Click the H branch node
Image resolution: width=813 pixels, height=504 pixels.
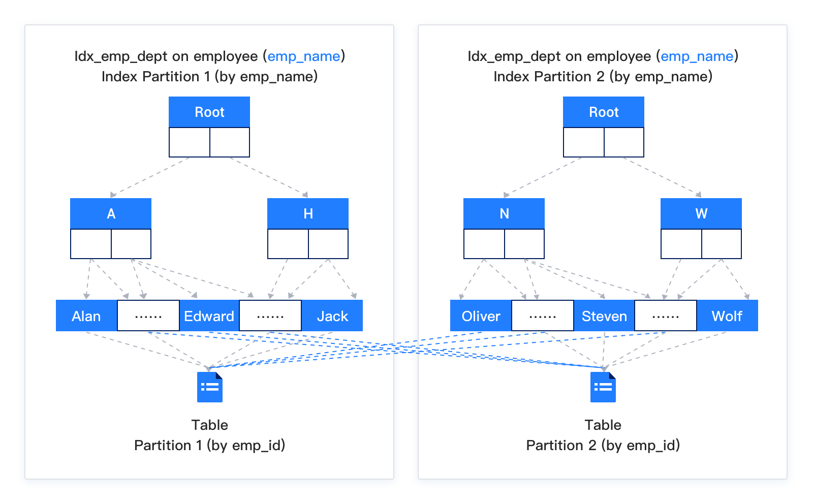(308, 214)
